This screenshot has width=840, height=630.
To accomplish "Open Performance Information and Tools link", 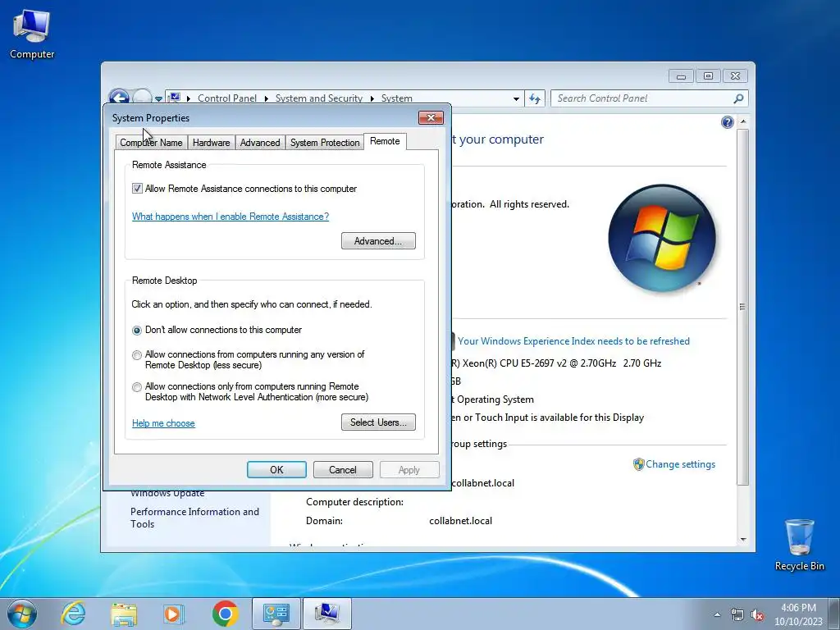I will click(x=194, y=518).
